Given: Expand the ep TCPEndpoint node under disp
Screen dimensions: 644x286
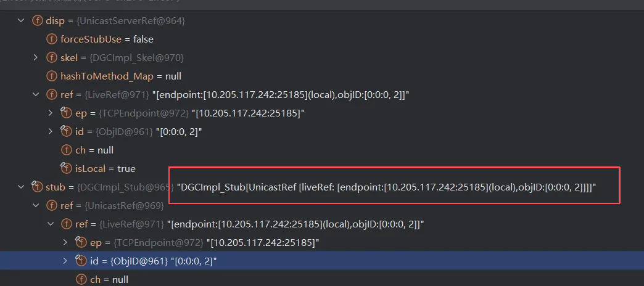Looking at the screenshot, I should pyautogui.click(x=51, y=113).
